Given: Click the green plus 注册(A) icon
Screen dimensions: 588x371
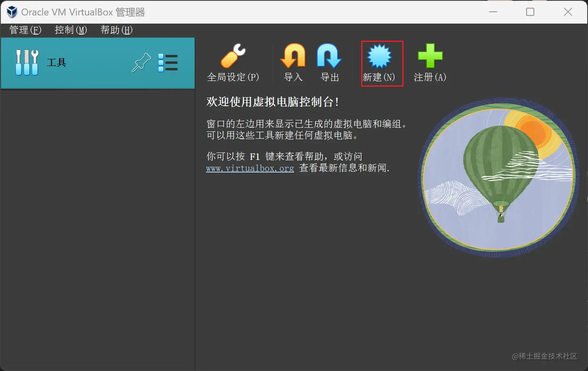Looking at the screenshot, I should [430, 56].
